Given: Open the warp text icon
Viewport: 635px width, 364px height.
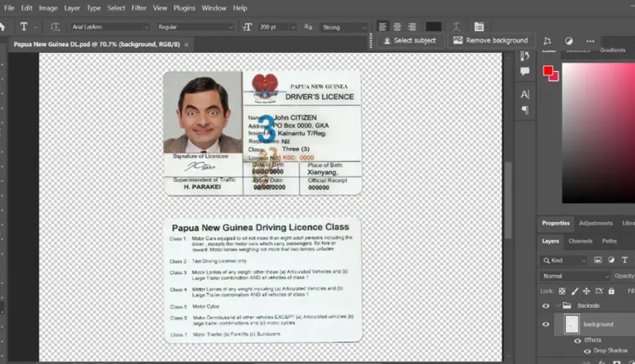Looking at the screenshot, I should [456, 27].
